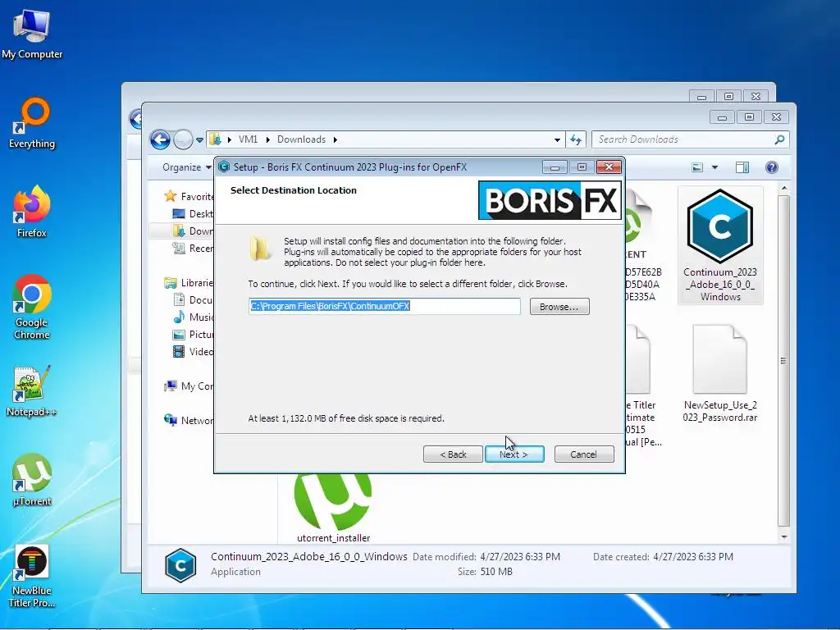The image size is (840, 630).
Task: Select Music library in navigation pane
Action: (x=193, y=317)
